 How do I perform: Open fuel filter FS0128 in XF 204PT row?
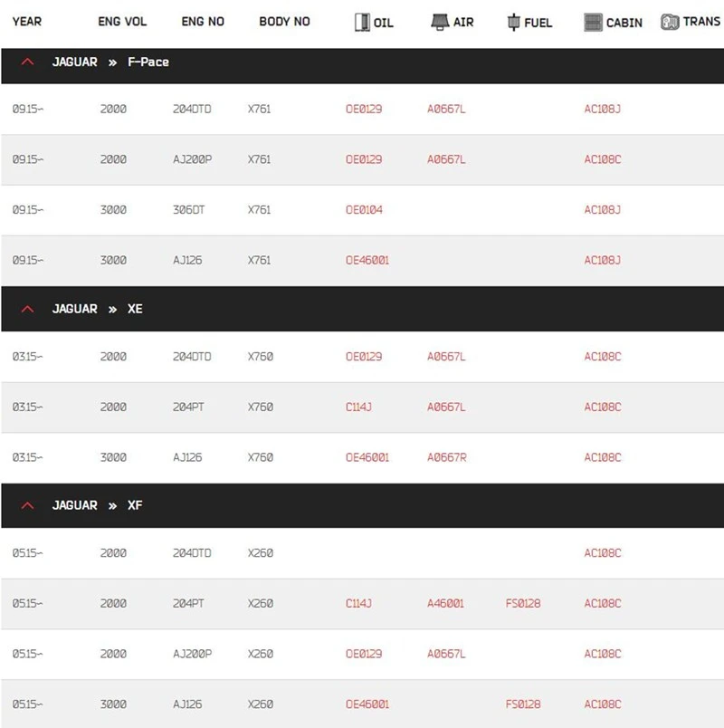click(x=523, y=603)
